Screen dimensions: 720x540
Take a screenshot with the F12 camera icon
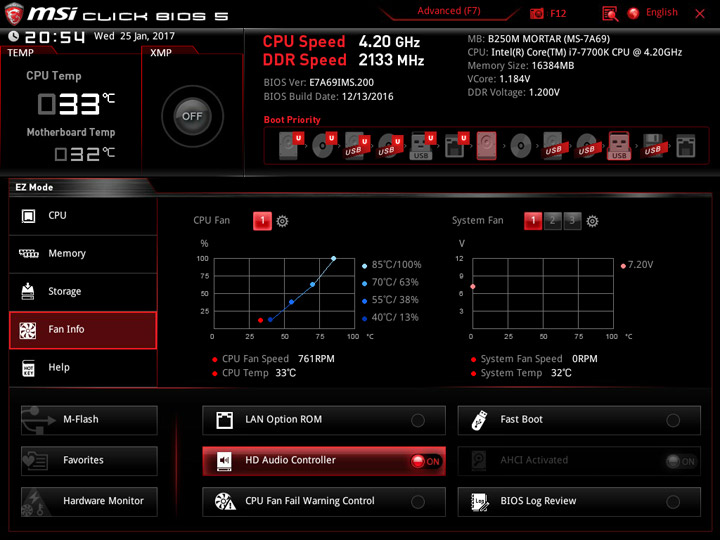click(536, 13)
